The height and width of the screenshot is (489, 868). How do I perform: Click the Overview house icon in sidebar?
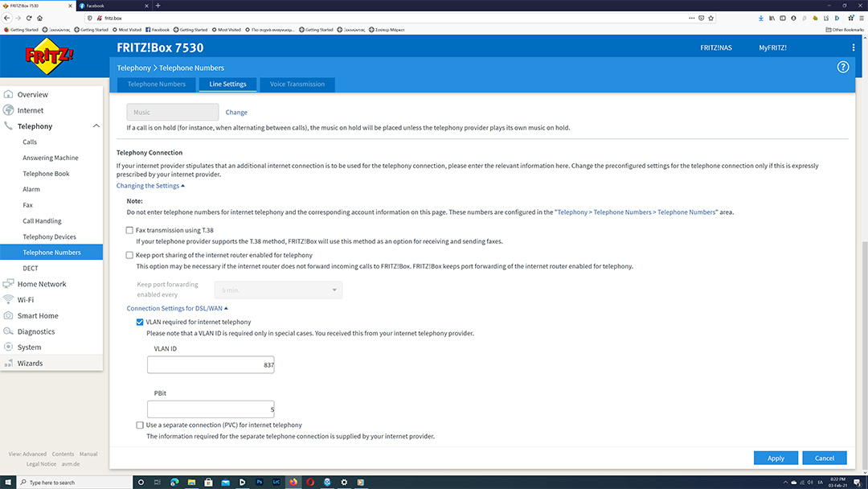(x=8, y=94)
